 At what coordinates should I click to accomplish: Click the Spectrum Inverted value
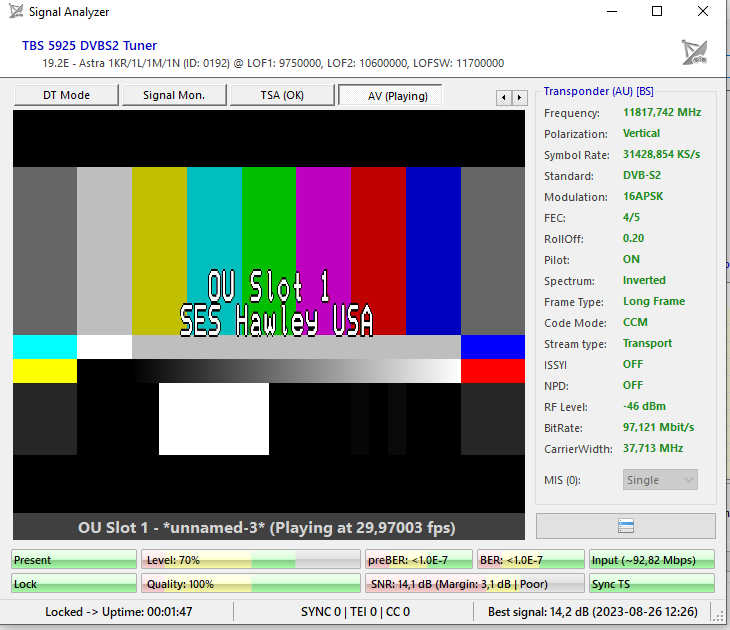point(644,280)
